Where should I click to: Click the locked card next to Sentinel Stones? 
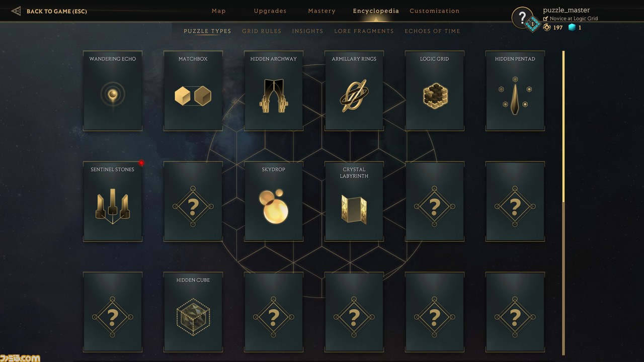193,201
